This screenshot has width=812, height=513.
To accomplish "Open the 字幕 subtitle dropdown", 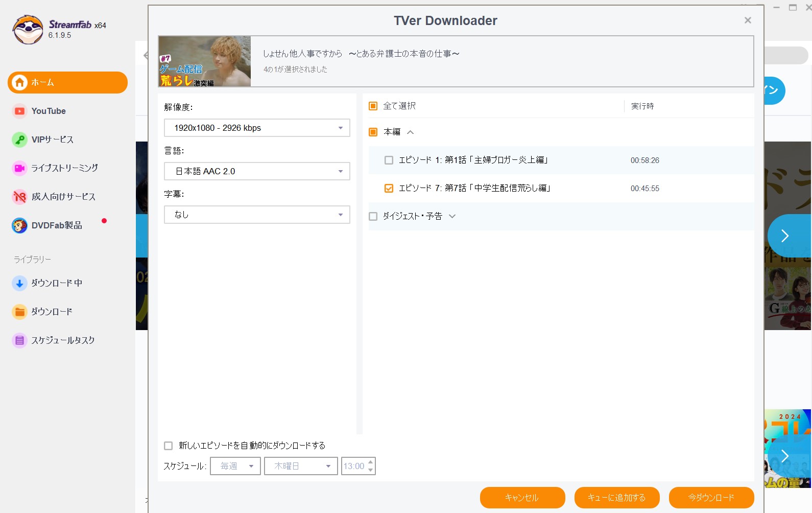I will pos(257,215).
